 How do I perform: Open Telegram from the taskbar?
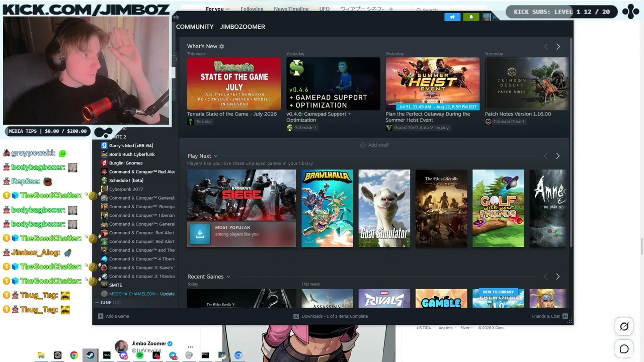click(173, 355)
